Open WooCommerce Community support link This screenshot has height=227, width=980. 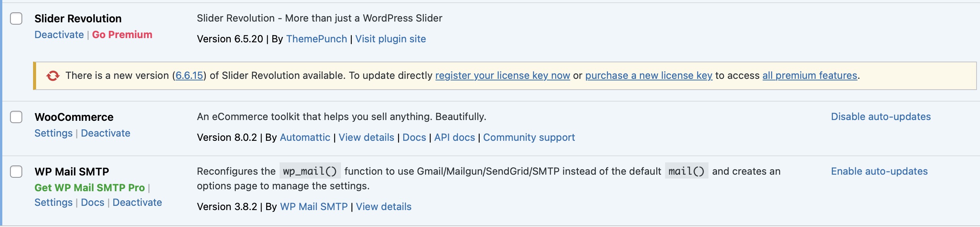click(529, 137)
